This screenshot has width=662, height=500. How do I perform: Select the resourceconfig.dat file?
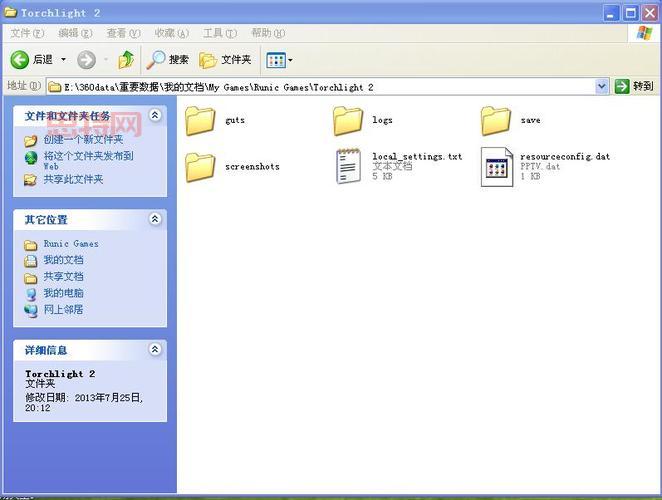(x=497, y=166)
